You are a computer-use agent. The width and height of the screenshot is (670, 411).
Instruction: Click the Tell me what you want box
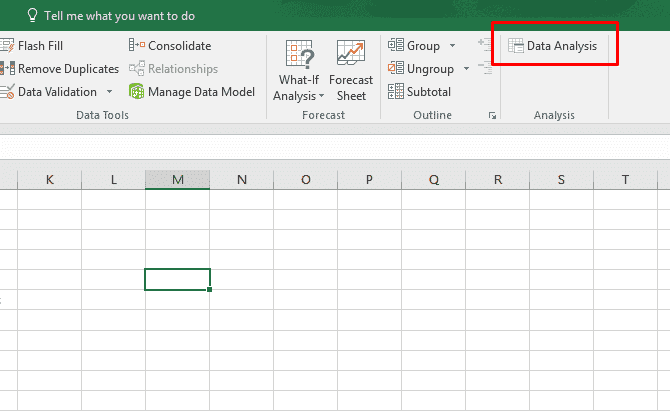[x=119, y=16]
